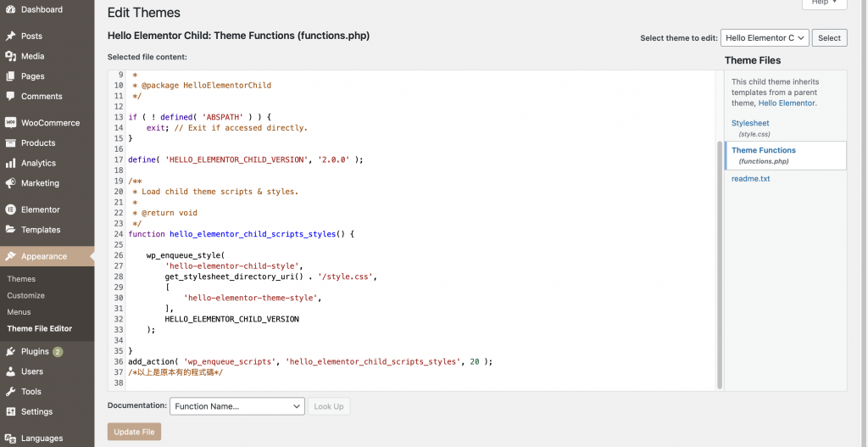Click the Users person icon
Image resolution: width=868 pixels, height=447 pixels.
point(10,372)
